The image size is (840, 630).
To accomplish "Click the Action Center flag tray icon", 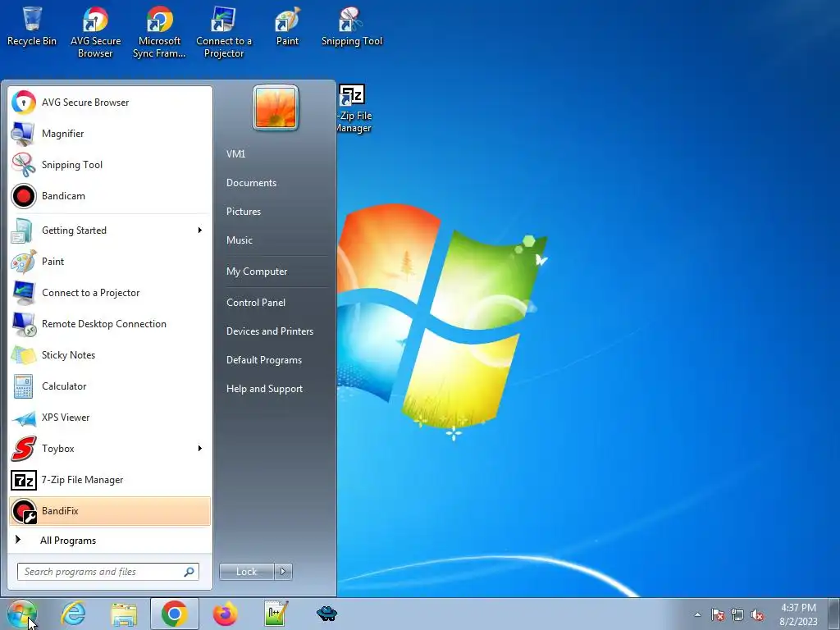I will click(x=718, y=614).
